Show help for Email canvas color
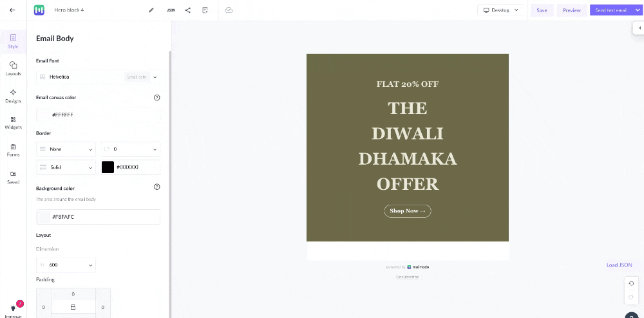The width and height of the screenshot is (644, 318). click(156, 98)
